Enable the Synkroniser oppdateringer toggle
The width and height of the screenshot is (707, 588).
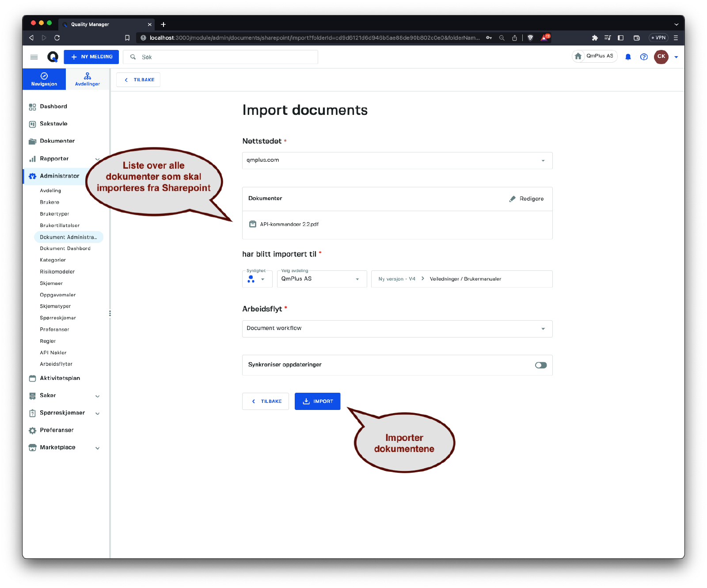click(x=541, y=365)
